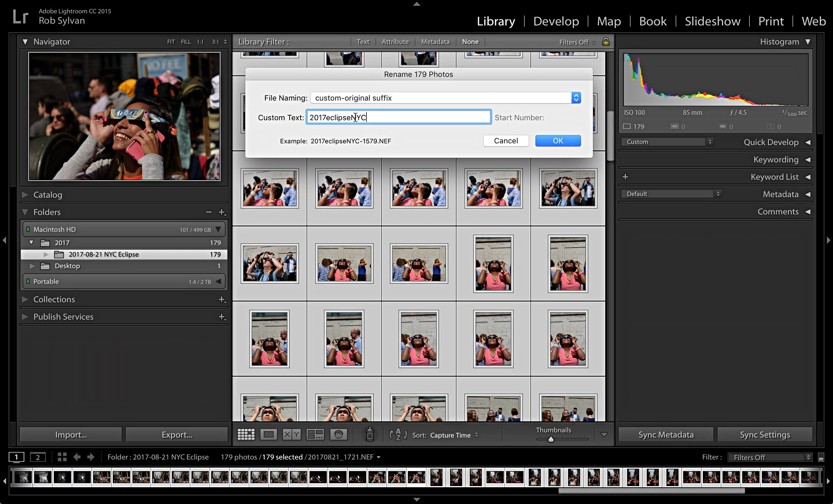Click inside the Custom Text field

coord(398,117)
